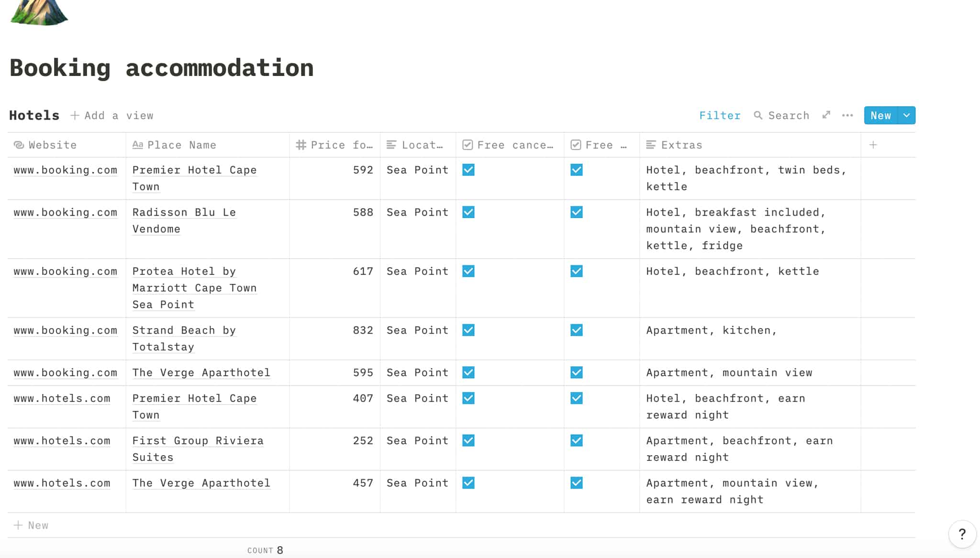Screen dimensions: 980x558
Task: Toggle free cancellation checkbox for Premier Hotel Cape Town
Action: [x=469, y=170]
